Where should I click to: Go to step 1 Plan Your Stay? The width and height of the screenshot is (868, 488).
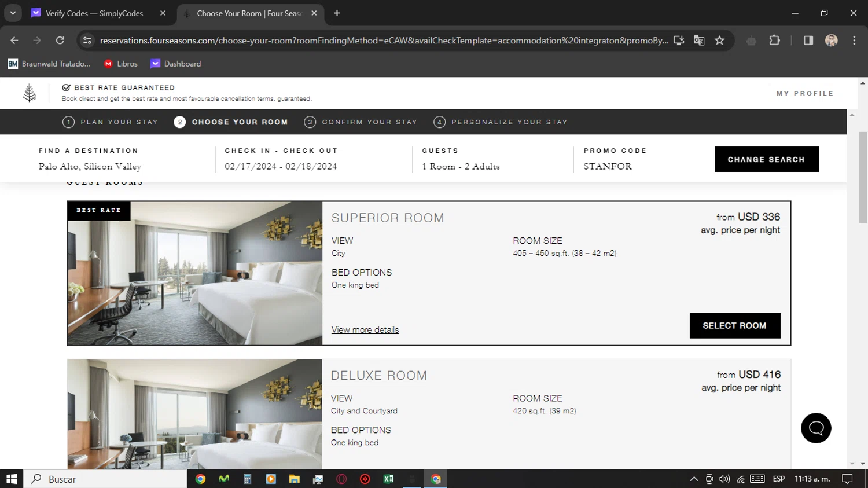110,122
